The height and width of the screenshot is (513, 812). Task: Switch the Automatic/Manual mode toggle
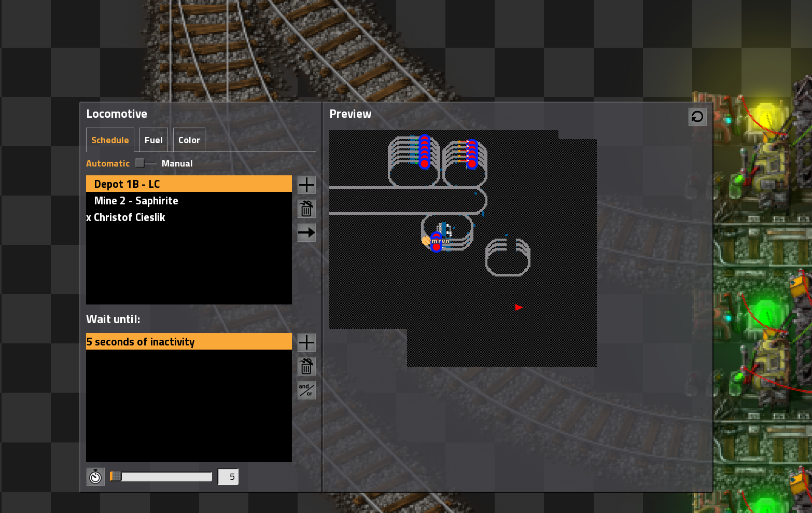point(145,163)
